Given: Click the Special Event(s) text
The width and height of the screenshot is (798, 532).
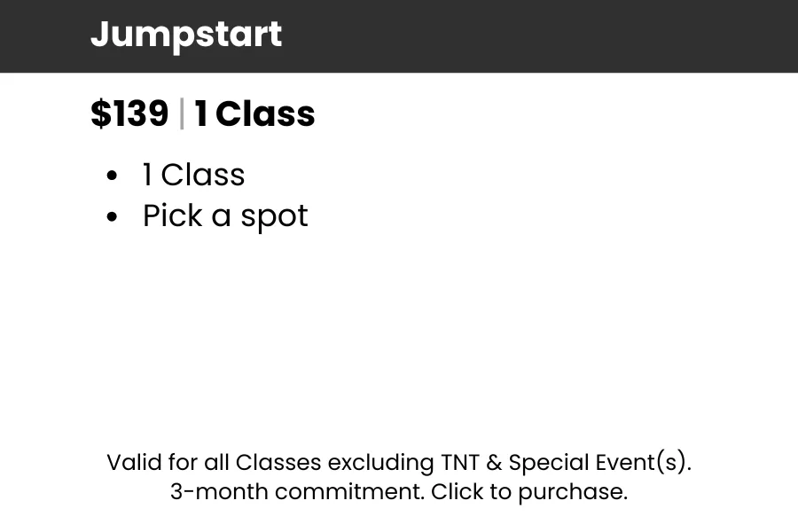Looking at the screenshot, I should [x=600, y=463].
